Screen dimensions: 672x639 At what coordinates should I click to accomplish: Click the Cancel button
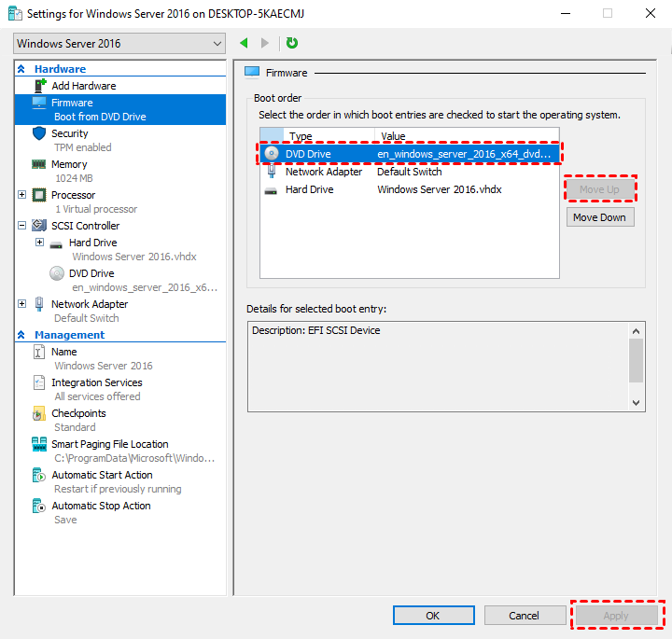525,616
